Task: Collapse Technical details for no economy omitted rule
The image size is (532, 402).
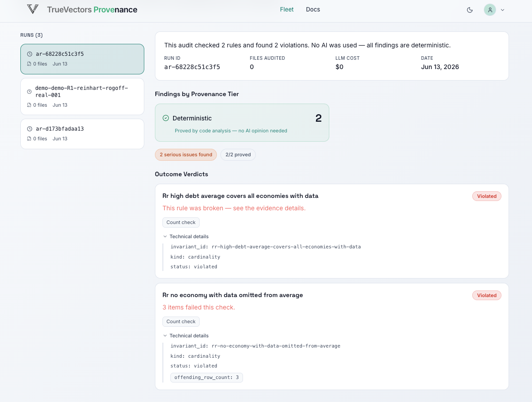Action: click(186, 336)
